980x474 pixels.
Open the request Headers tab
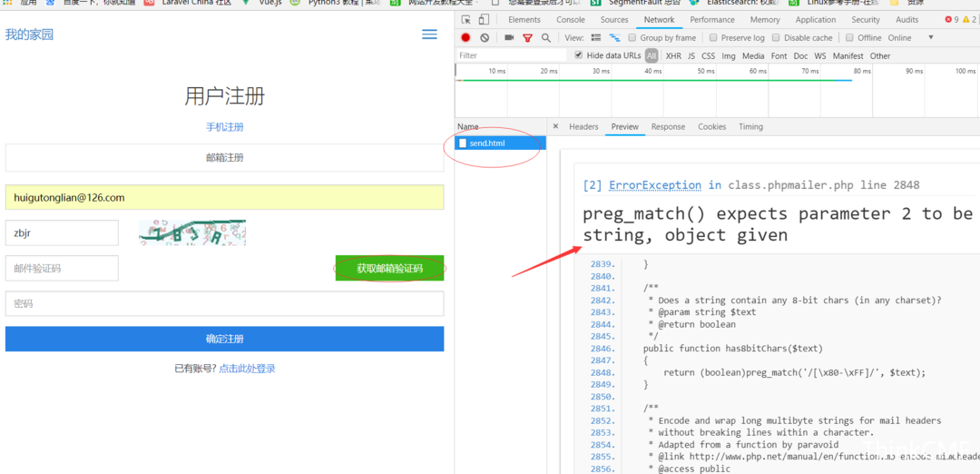583,126
